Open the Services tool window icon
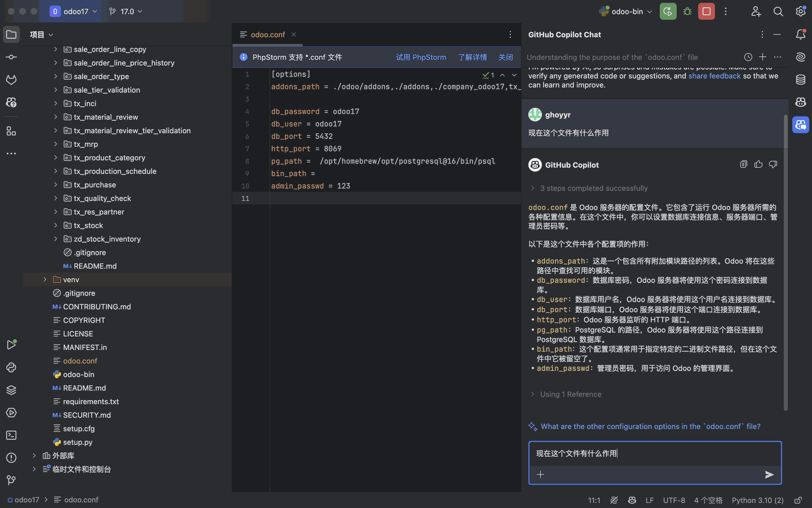812x508 pixels. pyautogui.click(x=11, y=413)
